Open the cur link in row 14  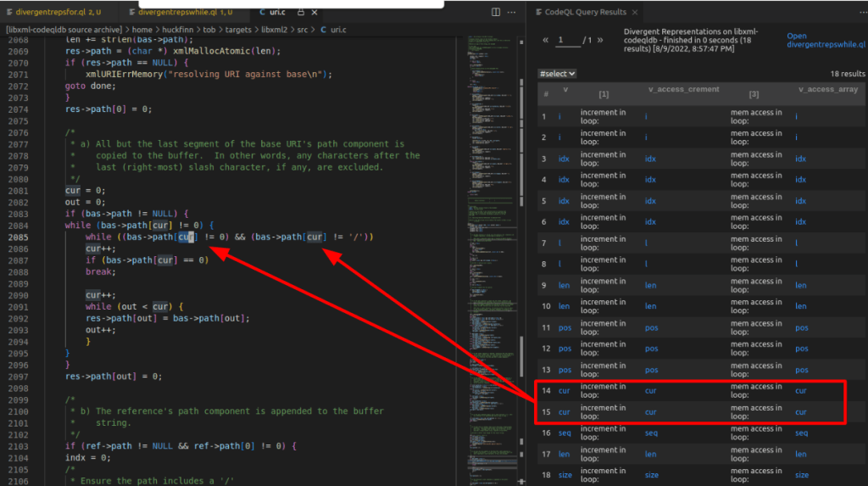[x=564, y=391]
